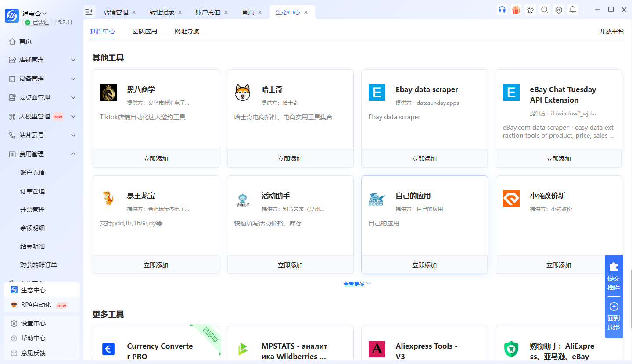Click the orange gift box icon
The width and height of the screenshot is (632, 364).
(x=516, y=10)
